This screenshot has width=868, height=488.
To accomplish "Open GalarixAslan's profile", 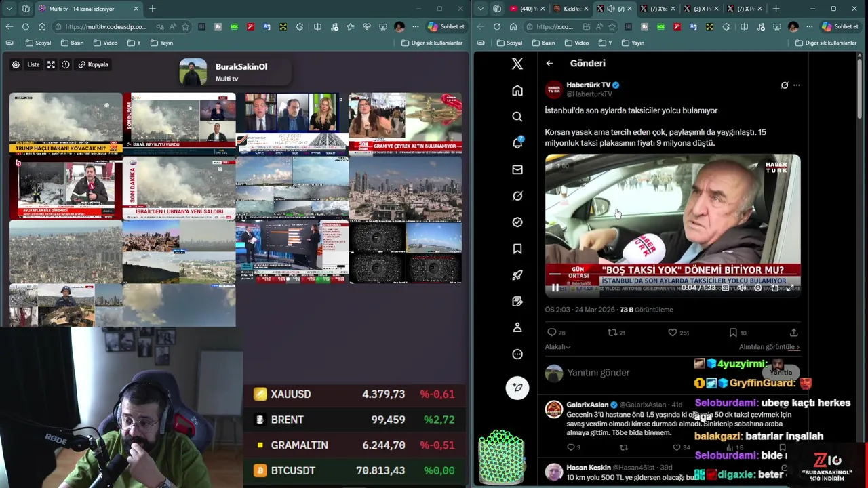I will [x=587, y=405].
